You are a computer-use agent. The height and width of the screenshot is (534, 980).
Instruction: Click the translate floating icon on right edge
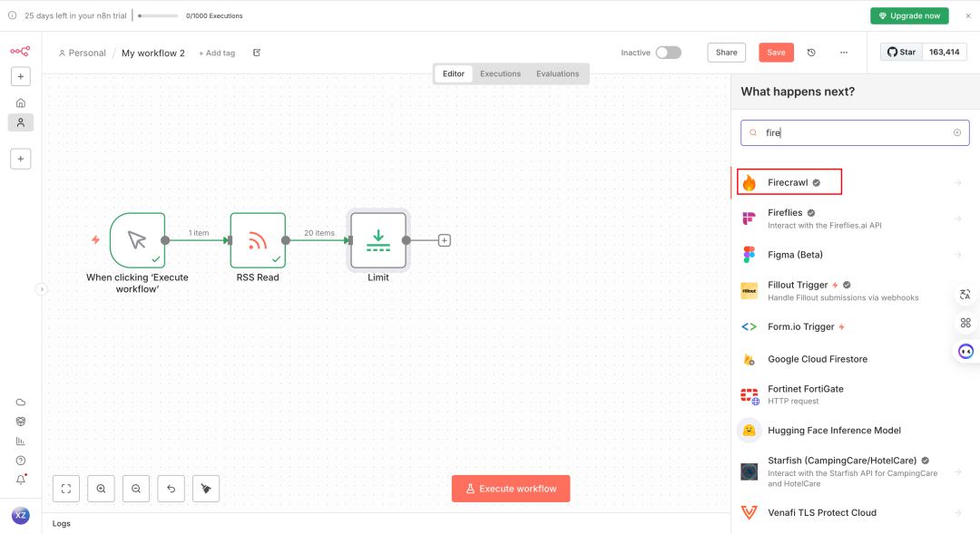965,294
